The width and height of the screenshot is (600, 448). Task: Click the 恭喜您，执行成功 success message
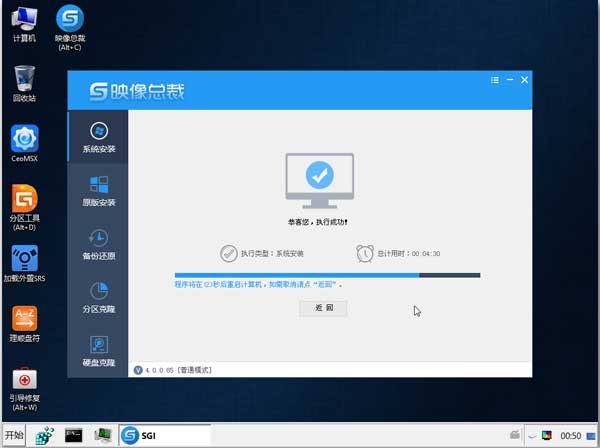click(318, 222)
